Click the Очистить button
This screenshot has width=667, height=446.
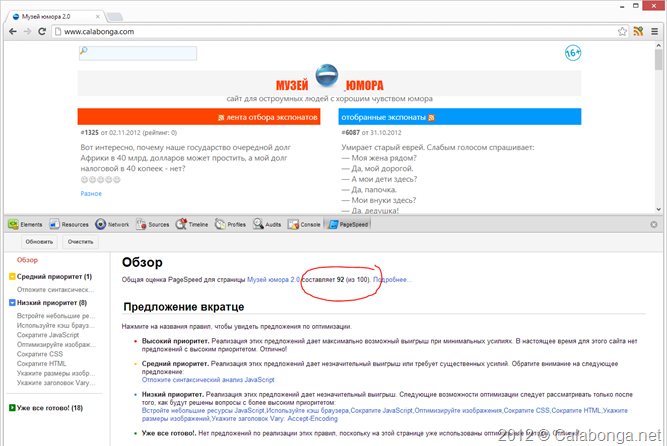pyautogui.click(x=80, y=242)
